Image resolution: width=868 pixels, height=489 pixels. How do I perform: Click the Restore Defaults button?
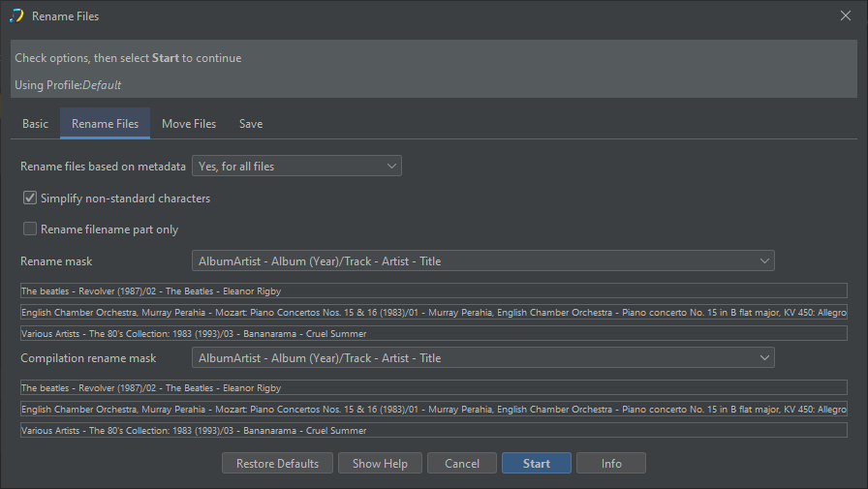pos(277,464)
